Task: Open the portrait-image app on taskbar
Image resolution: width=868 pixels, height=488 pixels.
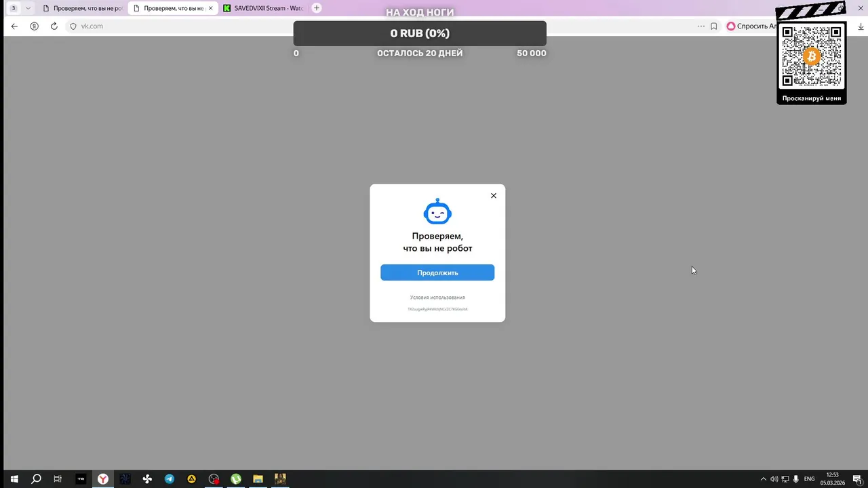Action: pos(280,479)
